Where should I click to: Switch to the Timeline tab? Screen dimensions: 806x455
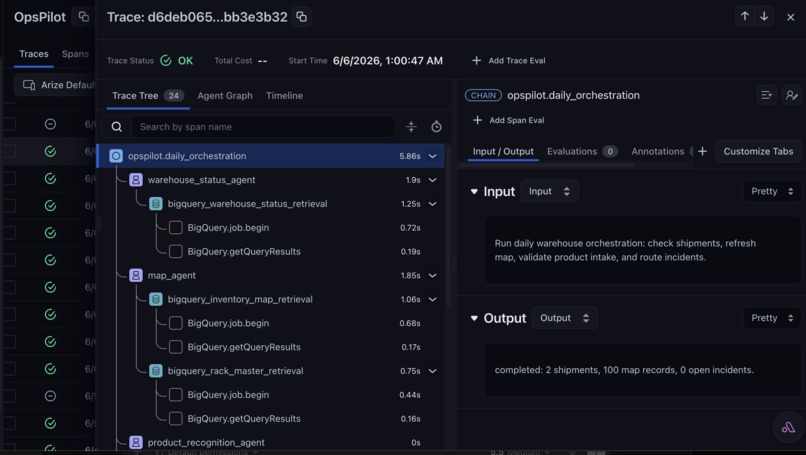284,96
